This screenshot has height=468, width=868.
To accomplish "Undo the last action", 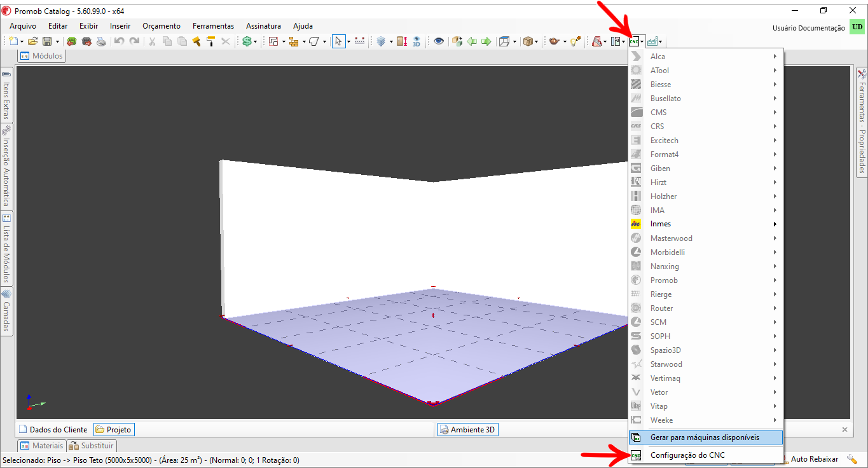I will pos(119,41).
